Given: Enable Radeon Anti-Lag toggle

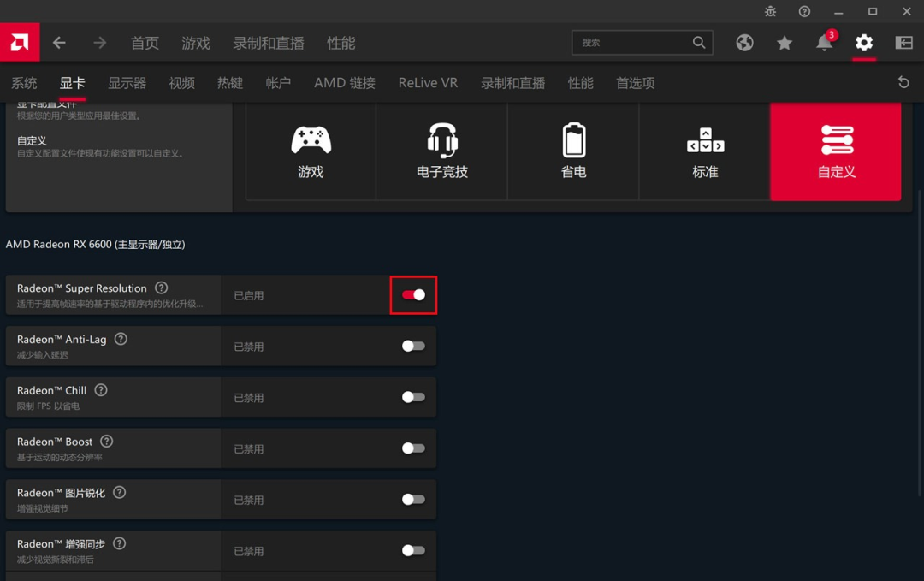Looking at the screenshot, I should click(x=414, y=346).
